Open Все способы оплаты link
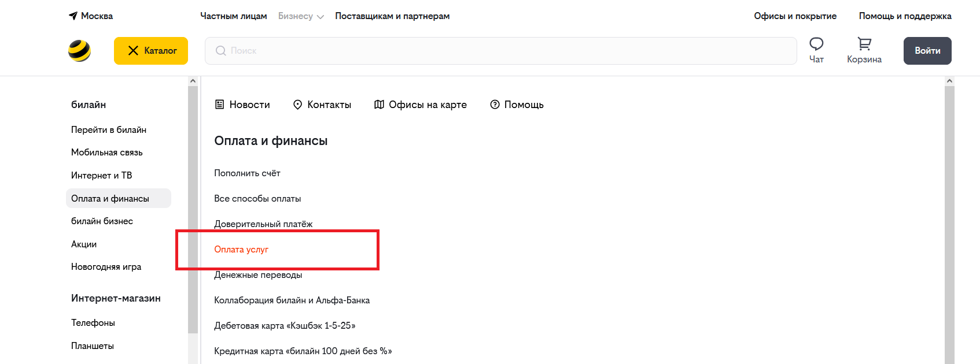Viewport: 980px width, 364px height. (x=257, y=199)
